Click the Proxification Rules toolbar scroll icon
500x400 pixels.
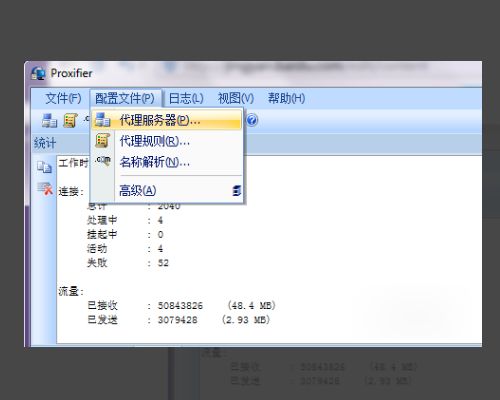pos(70,120)
